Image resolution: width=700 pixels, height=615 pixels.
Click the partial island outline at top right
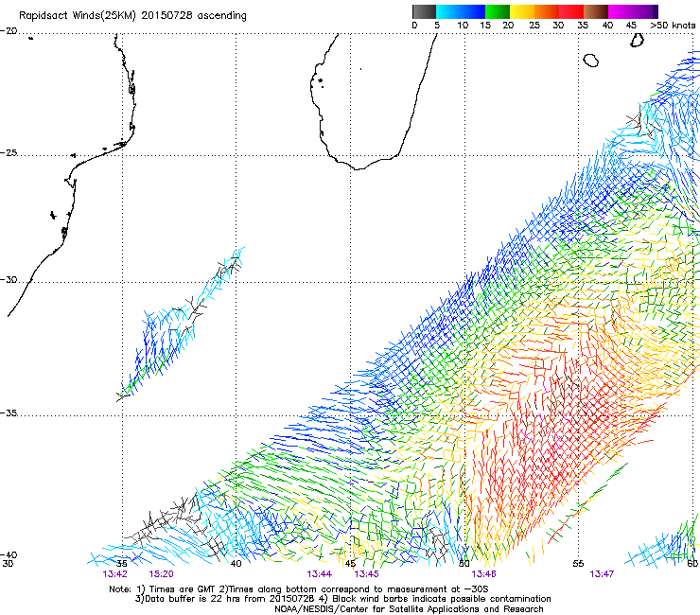click(x=637, y=40)
